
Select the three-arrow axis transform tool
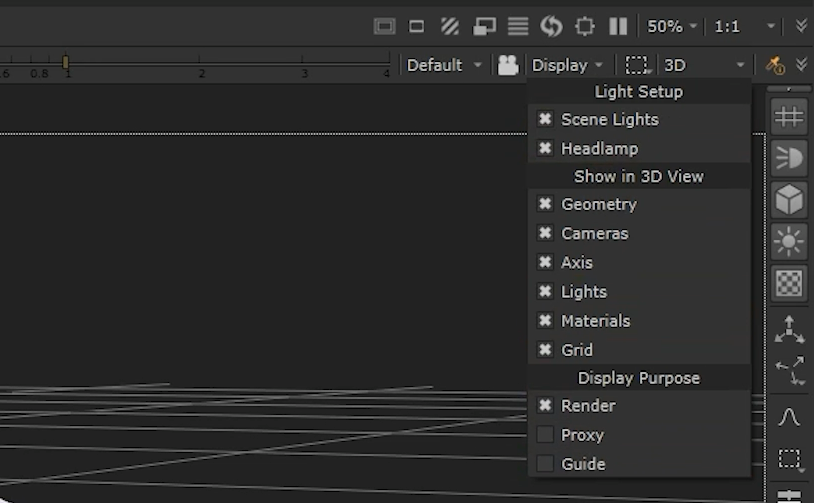coord(789,329)
